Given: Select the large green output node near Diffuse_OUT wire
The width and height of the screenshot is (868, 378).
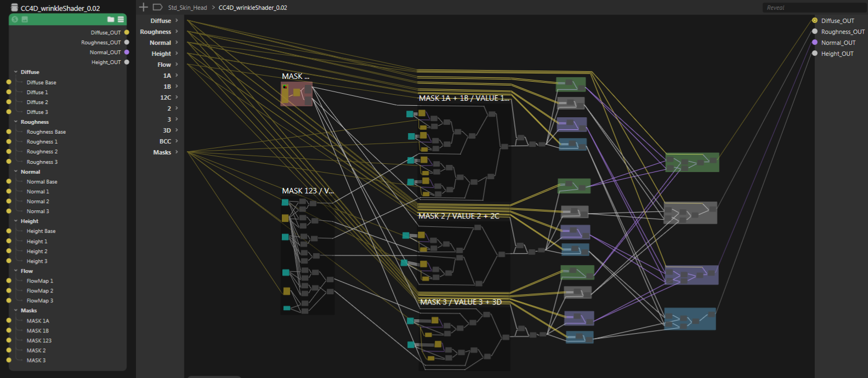Looking at the screenshot, I should (692, 162).
